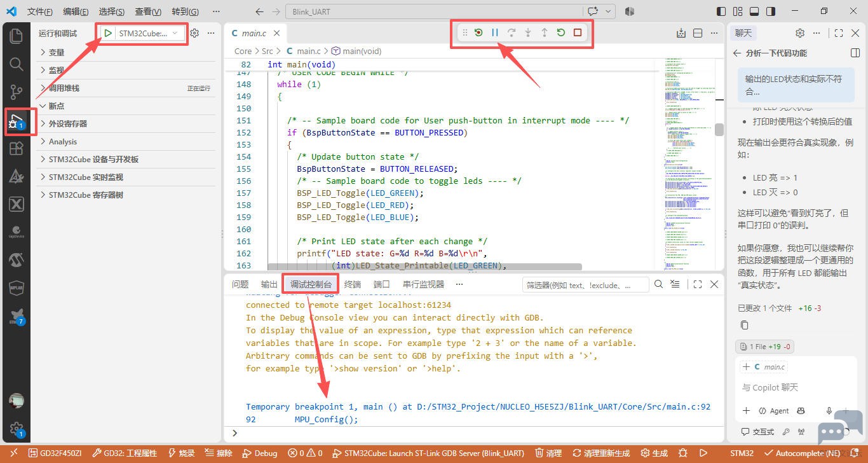868x463 pixels.
Task: Open the Extensions view
Action: pyautogui.click(x=16, y=149)
